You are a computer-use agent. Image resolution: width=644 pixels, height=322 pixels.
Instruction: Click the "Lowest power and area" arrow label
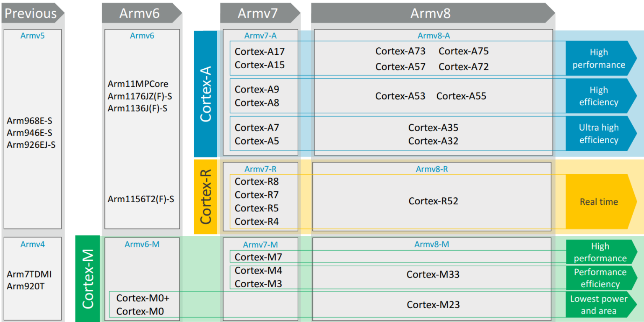pyautogui.click(x=601, y=304)
